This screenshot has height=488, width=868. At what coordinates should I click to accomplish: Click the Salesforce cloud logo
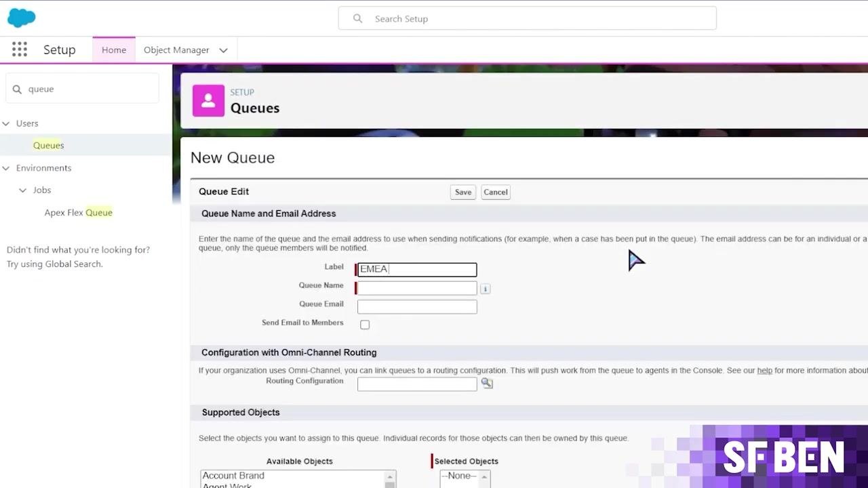[21, 18]
